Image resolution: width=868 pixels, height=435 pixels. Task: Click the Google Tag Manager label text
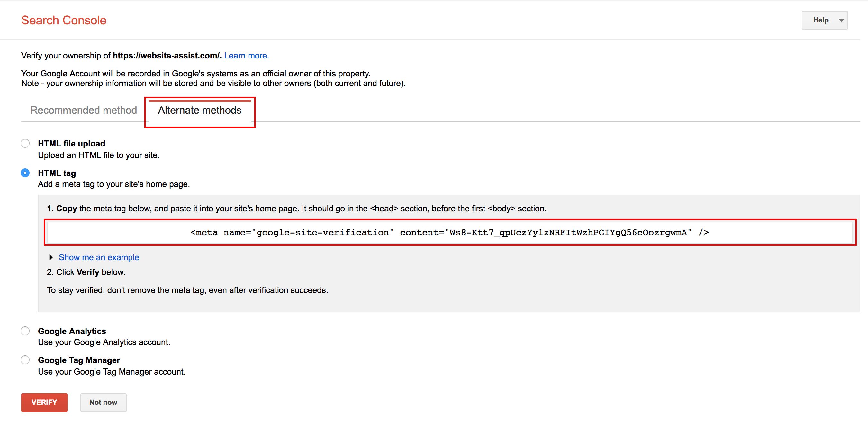coord(79,360)
